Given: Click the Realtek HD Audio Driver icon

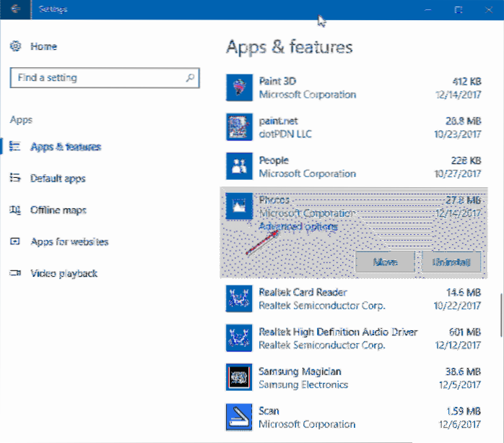Looking at the screenshot, I should pos(239,338).
